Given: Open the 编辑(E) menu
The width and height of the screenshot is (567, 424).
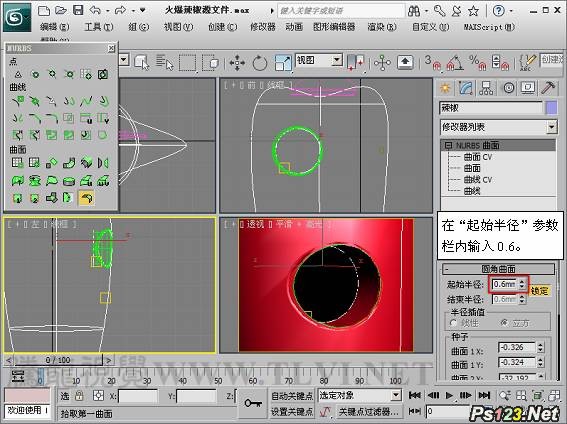Looking at the screenshot, I should 55,27.
